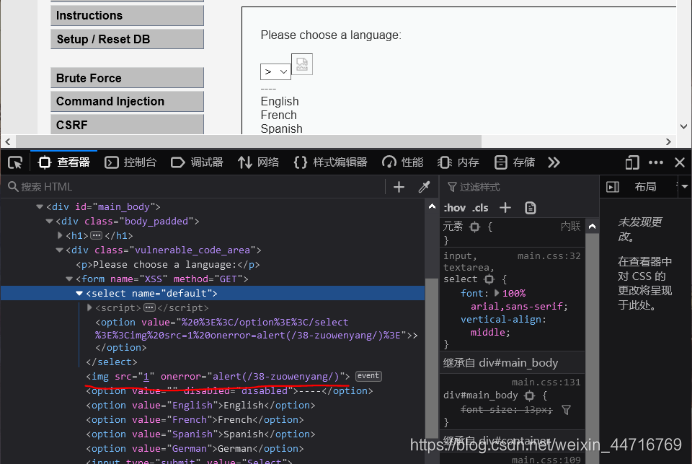Click the vertical-align value middle
Image resolution: width=692 pixels, height=464 pixels.
pyautogui.click(x=490, y=332)
